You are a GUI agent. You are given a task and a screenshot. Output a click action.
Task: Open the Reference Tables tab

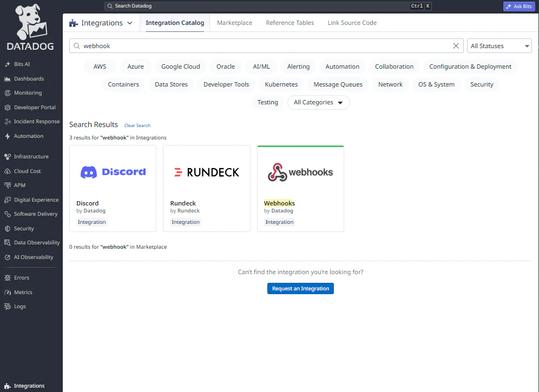[x=290, y=23]
